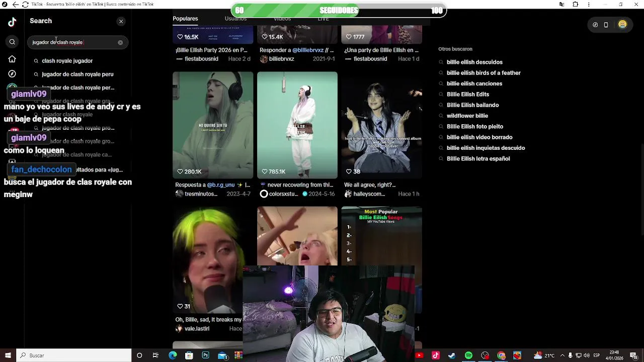Open browser three-dot menu
Image resolution: width=644 pixels, height=362 pixels.
click(589, 5)
